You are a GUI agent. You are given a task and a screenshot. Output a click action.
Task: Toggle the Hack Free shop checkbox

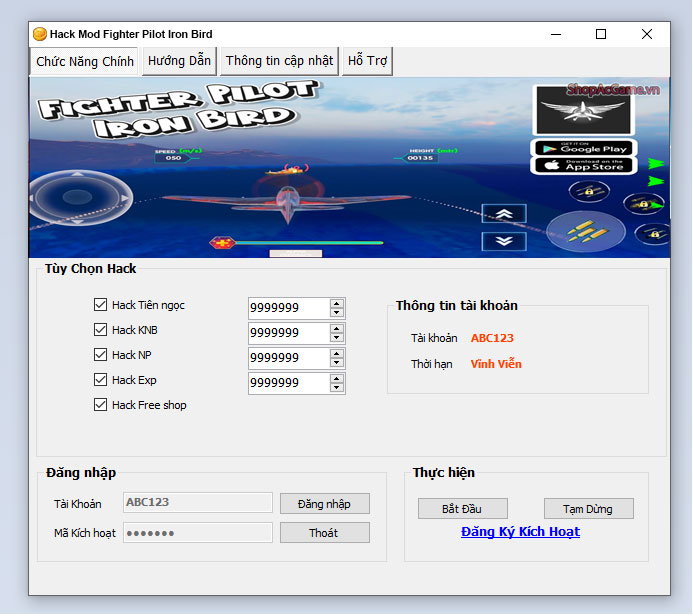[100, 405]
